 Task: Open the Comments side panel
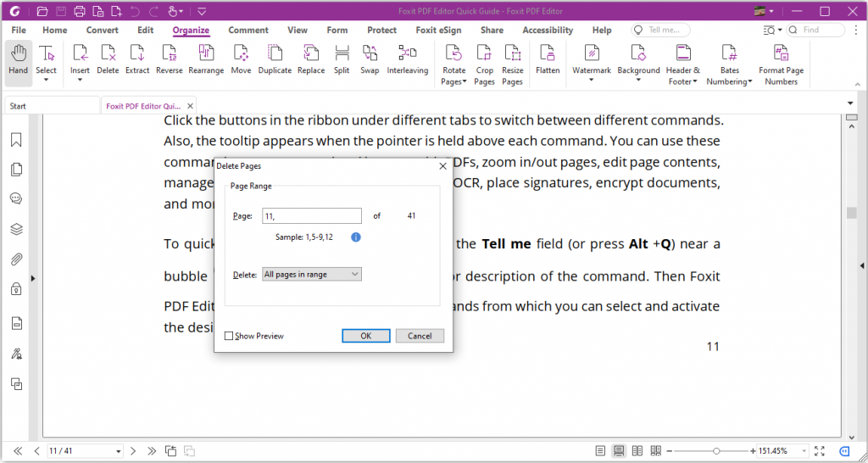pos(16,198)
